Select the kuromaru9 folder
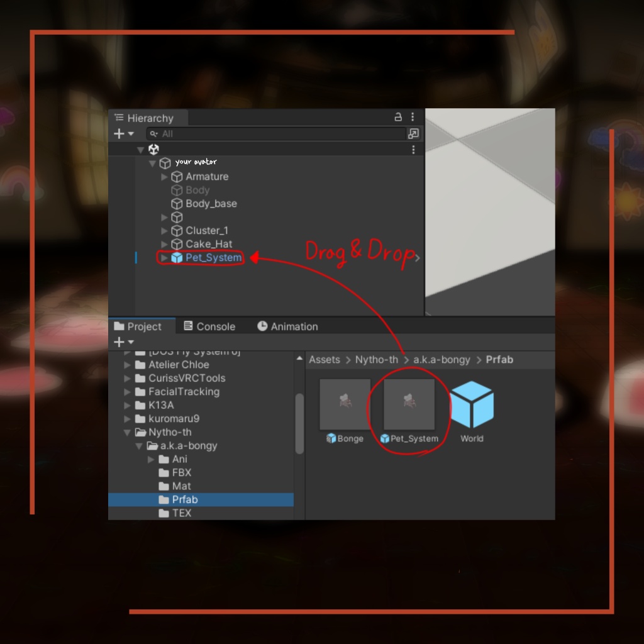The image size is (644, 644). (x=174, y=419)
